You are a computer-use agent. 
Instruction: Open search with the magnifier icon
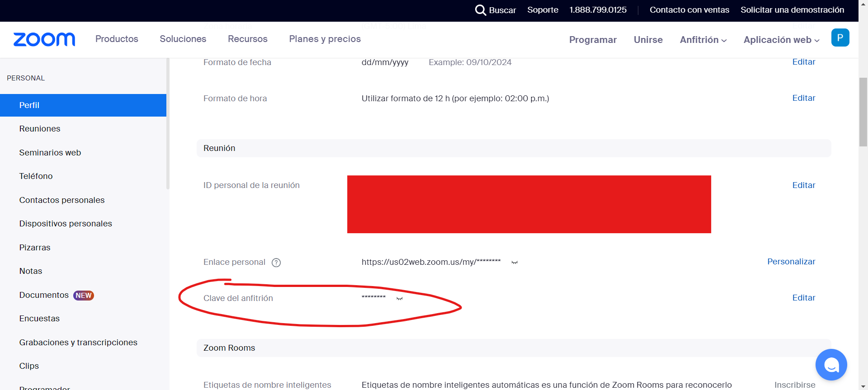tap(481, 10)
